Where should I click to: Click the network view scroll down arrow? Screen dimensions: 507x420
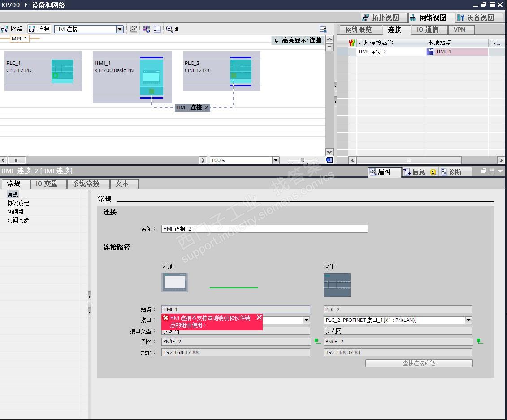(x=329, y=152)
